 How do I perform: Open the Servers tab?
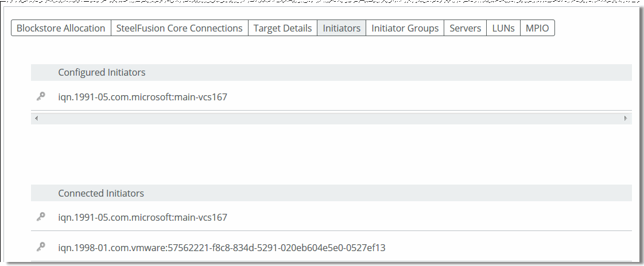[x=465, y=28]
